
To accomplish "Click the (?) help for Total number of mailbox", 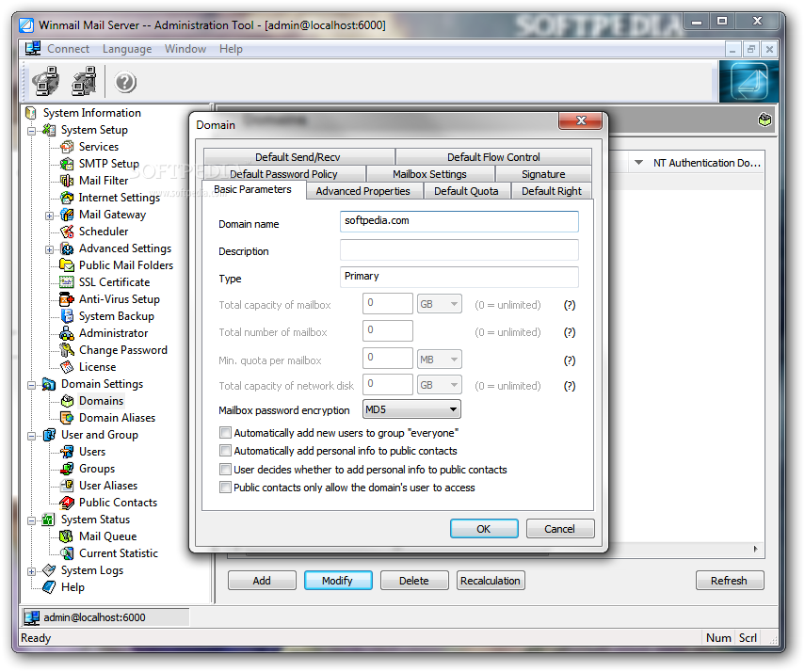I will coord(570,332).
